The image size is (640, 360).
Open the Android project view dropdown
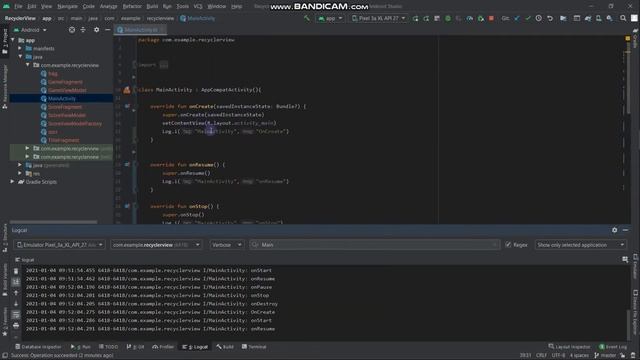30,30
